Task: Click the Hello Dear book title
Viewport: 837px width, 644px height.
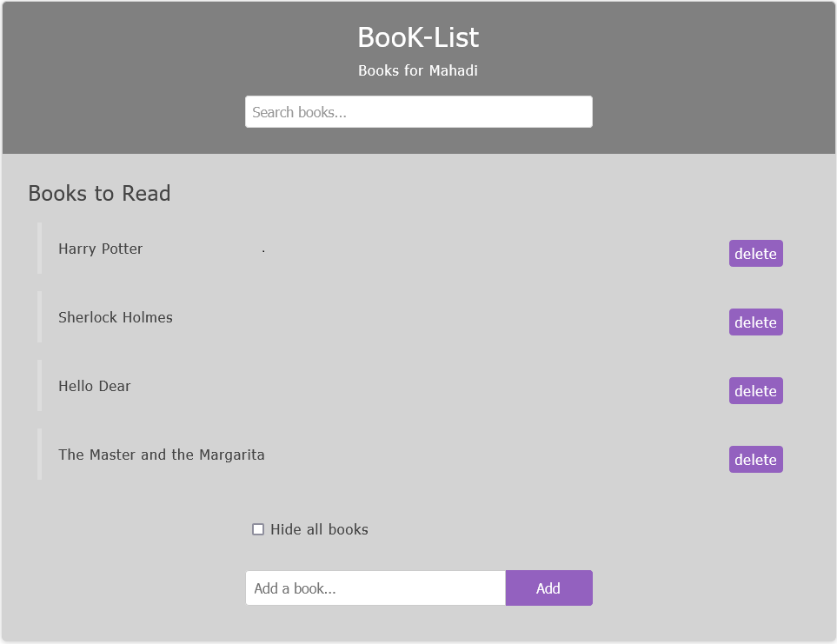Action: click(x=95, y=386)
